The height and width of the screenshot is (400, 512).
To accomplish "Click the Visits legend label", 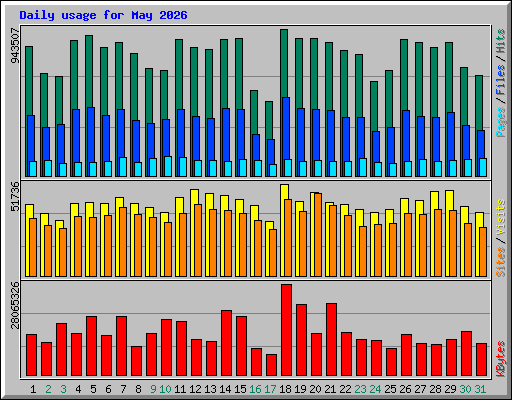I will click(500, 218).
